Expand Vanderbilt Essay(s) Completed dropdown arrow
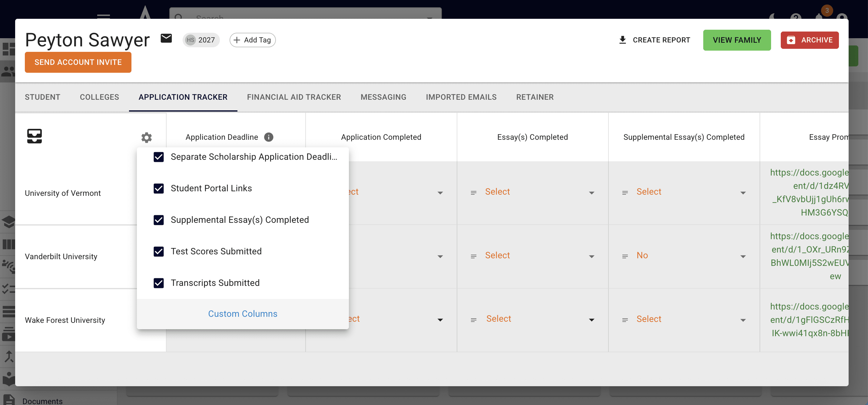Image resolution: width=868 pixels, height=405 pixels. pyautogui.click(x=591, y=257)
